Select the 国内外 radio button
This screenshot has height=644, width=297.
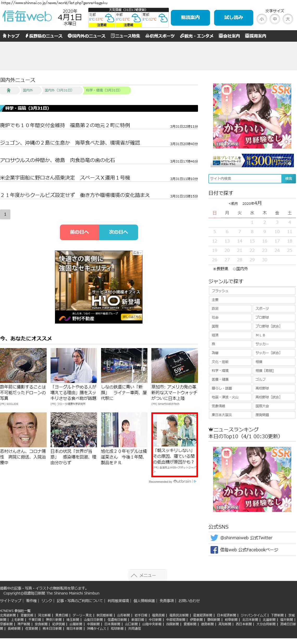click(x=234, y=269)
